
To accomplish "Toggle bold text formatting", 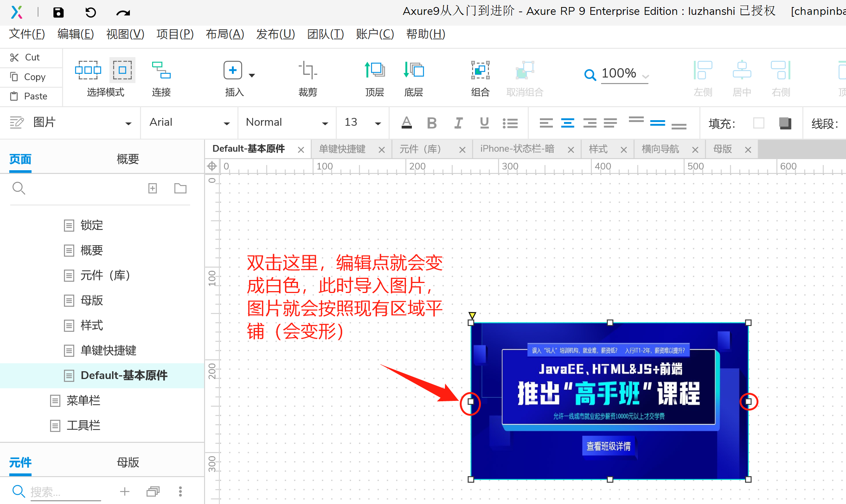I will pyautogui.click(x=432, y=123).
